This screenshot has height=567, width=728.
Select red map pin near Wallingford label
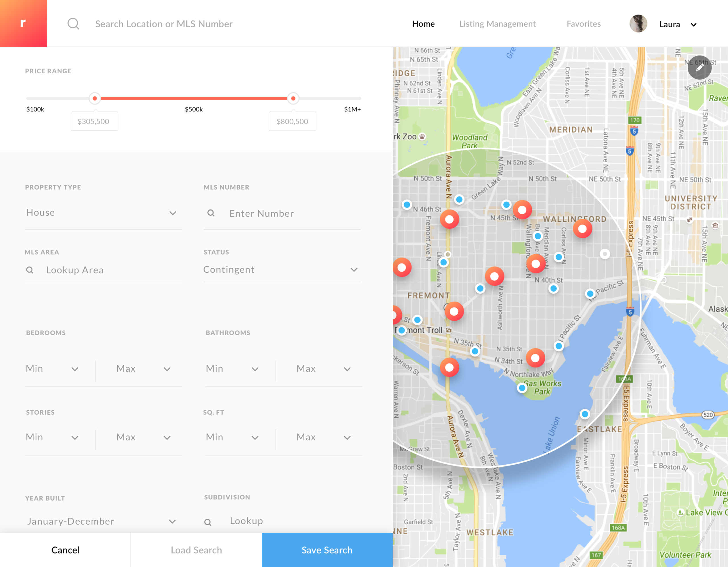[582, 229]
